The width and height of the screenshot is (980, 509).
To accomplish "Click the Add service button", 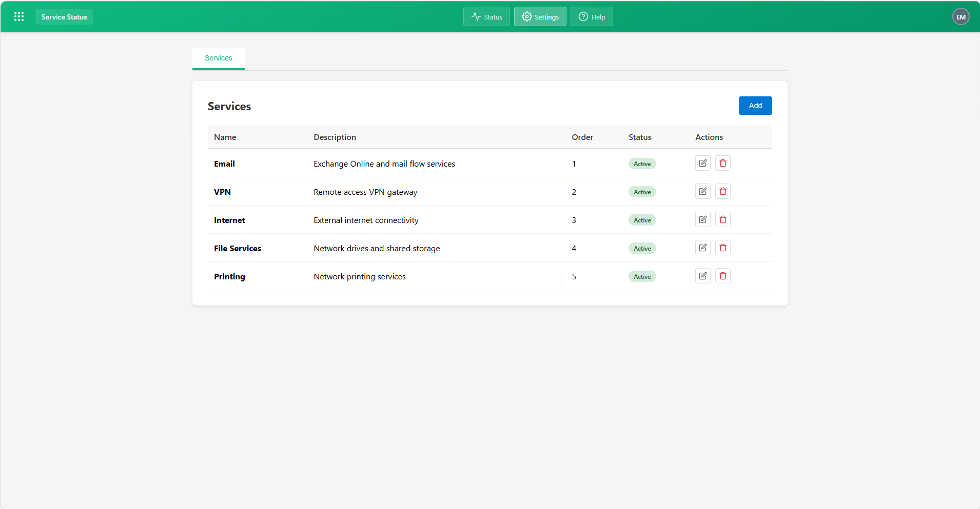I will coord(755,106).
